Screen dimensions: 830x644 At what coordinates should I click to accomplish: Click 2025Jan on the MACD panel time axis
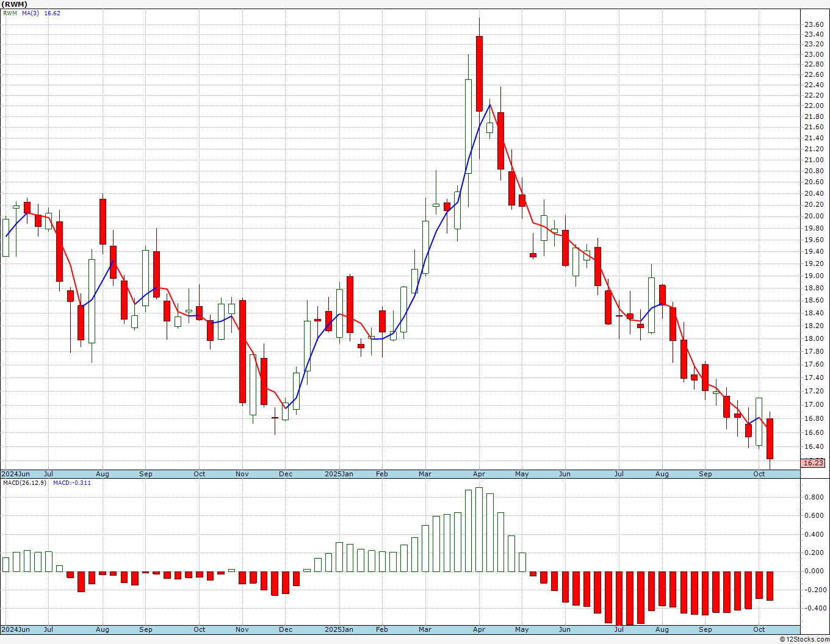[339, 629]
